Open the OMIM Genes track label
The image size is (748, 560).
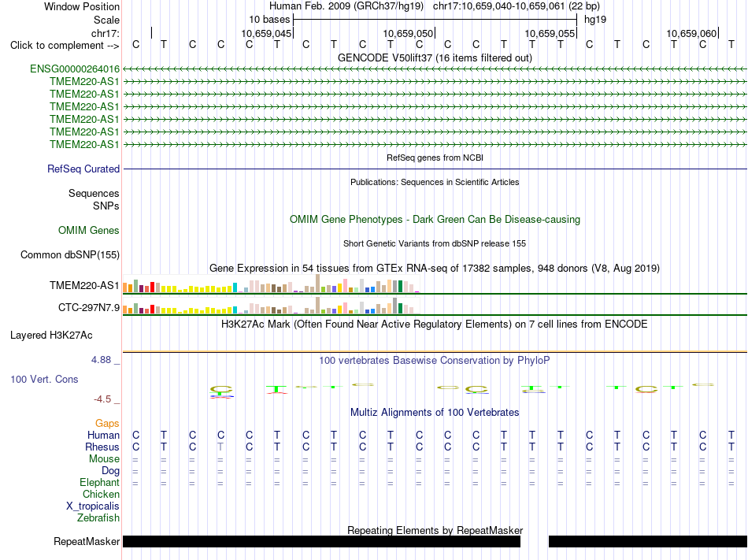click(89, 231)
